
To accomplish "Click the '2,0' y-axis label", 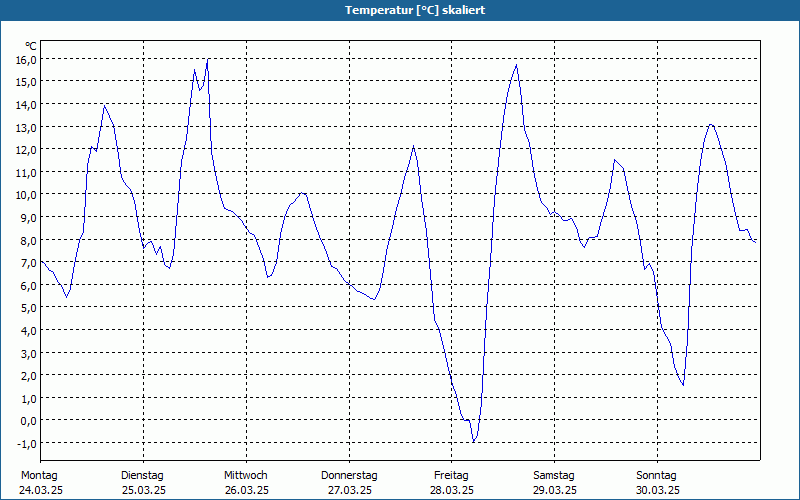I will tap(29, 376).
